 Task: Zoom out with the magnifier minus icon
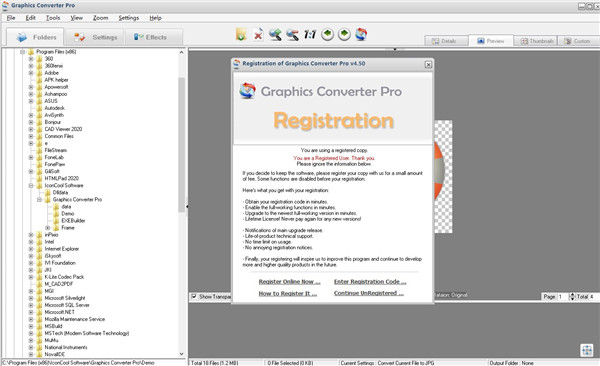(x=292, y=34)
